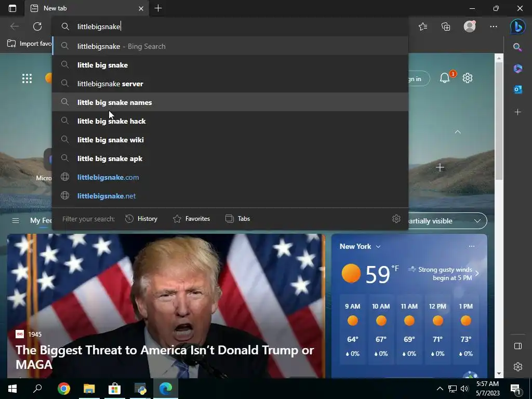532x399 pixels.
Task: Select the 9 AM hourly forecast
Action: pyautogui.click(x=353, y=330)
